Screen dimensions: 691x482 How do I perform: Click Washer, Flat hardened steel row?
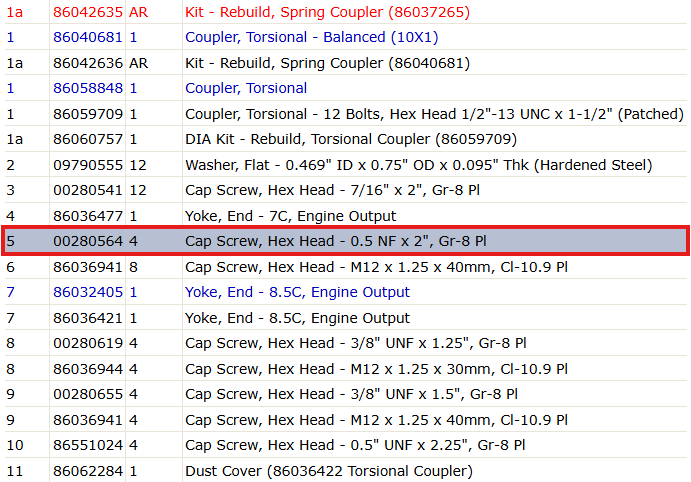pos(346,165)
